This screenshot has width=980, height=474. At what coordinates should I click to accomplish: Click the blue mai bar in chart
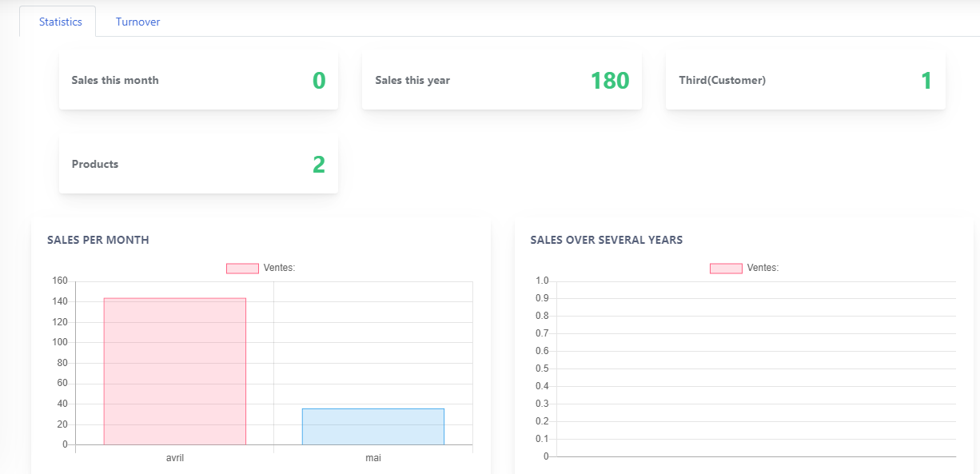pyautogui.click(x=372, y=426)
